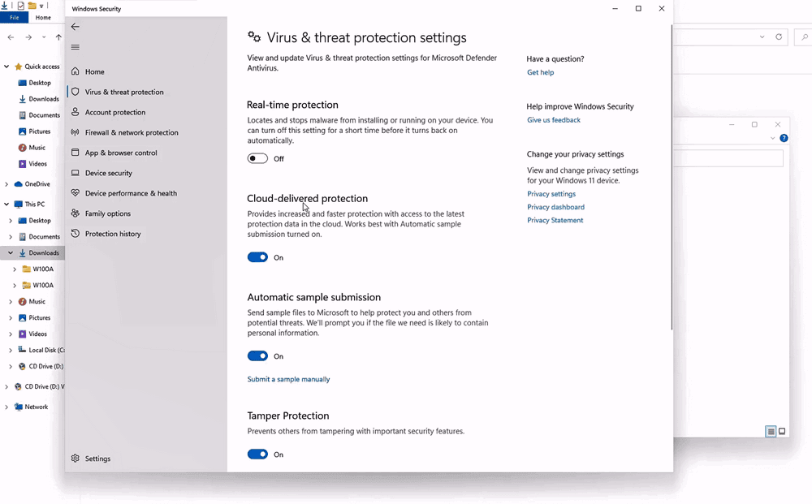Screen dimensions: 812x504
Task: Click File Explorer forward arrow
Action: (x=28, y=37)
